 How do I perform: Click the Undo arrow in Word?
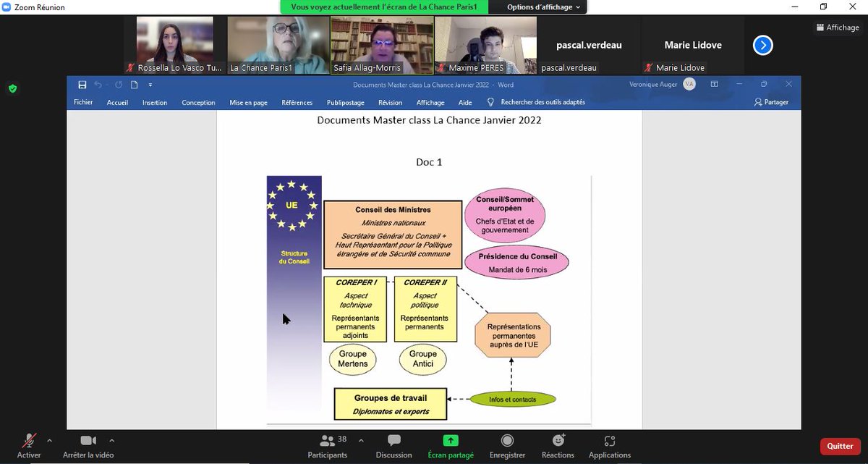tap(98, 85)
